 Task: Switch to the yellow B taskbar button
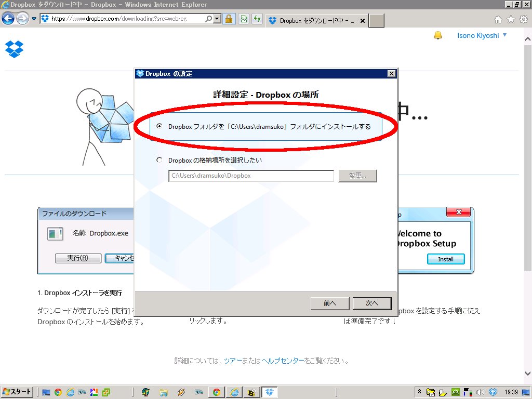[252, 393]
